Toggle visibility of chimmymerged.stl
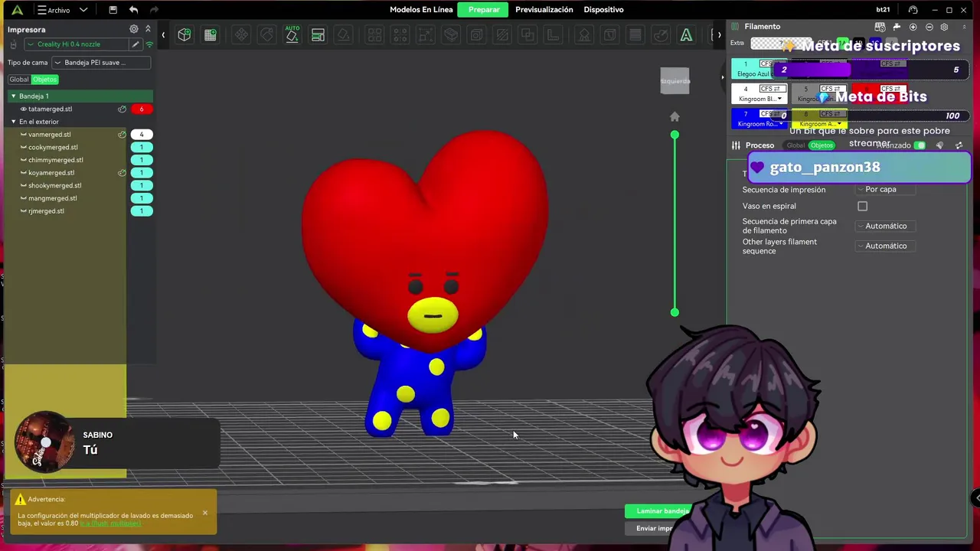Image resolution: width=980 pixels, height=551 pixels. [x=23, y=160]
